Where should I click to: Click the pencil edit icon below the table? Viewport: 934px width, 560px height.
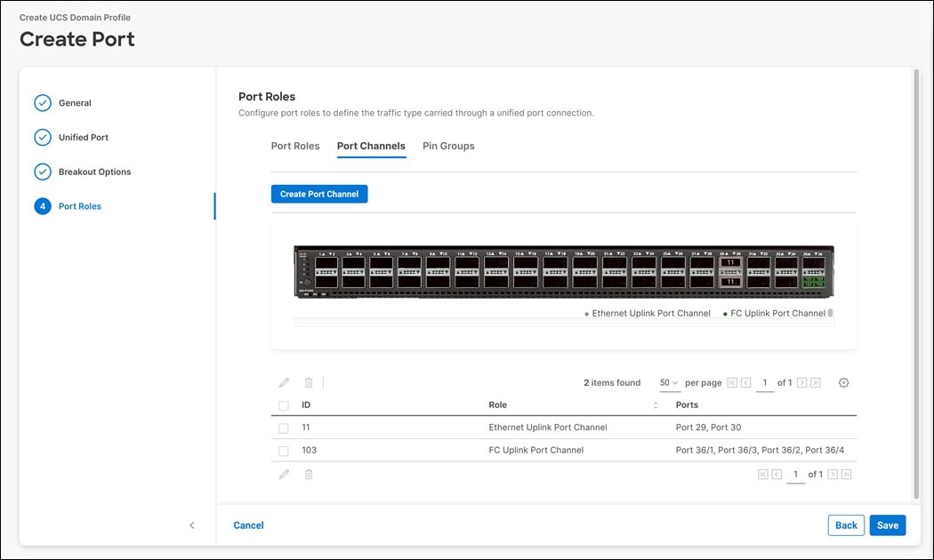pyautogui.click(x=284, y=474)
